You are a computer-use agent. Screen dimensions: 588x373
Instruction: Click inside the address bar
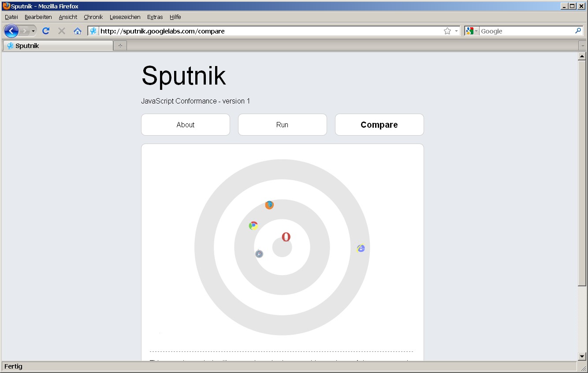[x=264, y=31]
